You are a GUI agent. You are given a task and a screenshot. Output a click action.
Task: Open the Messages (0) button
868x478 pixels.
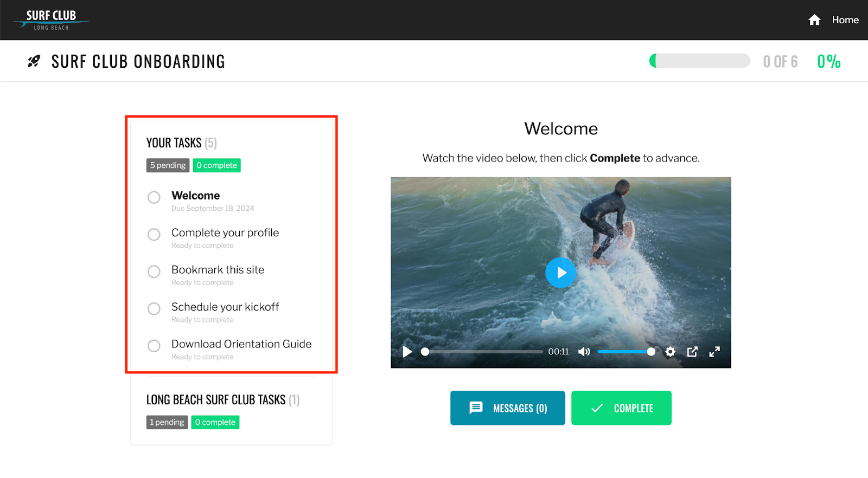(508, 408)
